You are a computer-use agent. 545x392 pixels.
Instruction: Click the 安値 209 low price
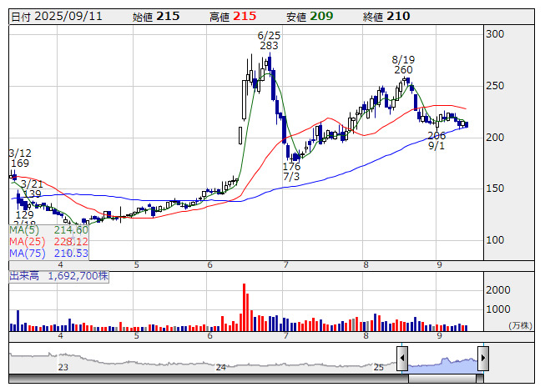pyautogui.click(x=310, y=17)
